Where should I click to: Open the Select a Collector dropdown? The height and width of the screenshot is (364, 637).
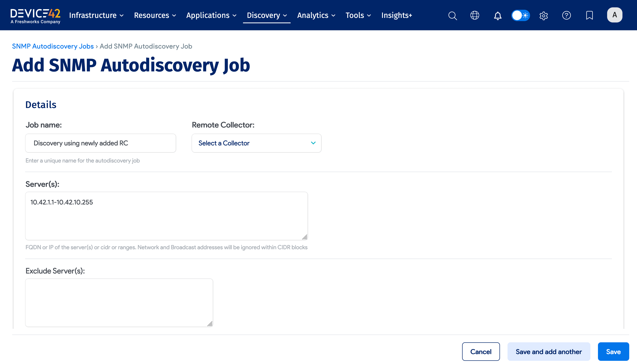pos(256,143)
